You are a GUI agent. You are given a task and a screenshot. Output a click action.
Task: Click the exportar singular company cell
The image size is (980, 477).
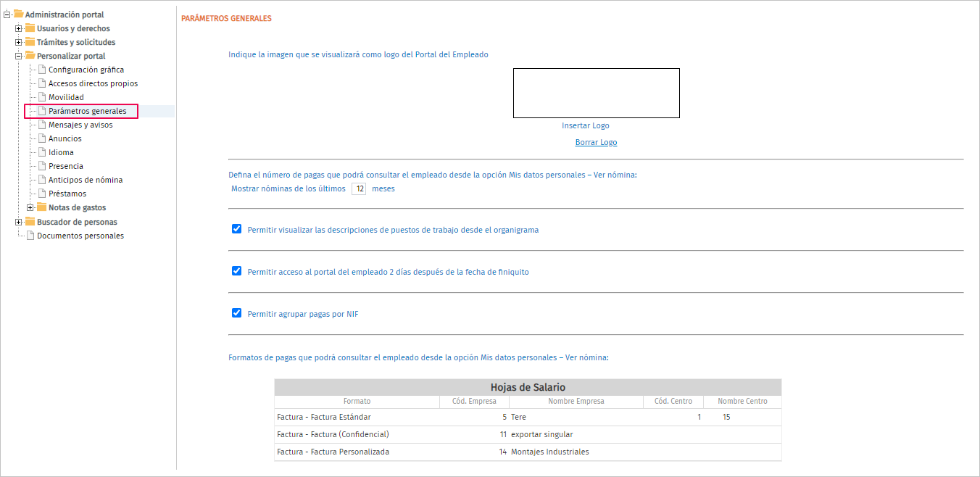[542, 434]
